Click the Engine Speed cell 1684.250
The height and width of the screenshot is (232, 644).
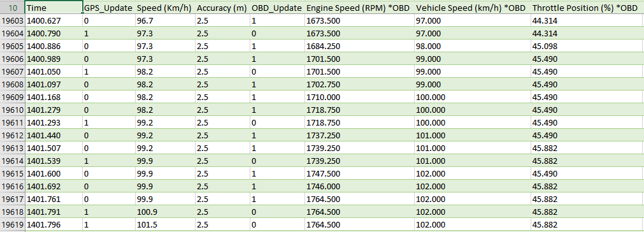pyautogui.click(x=359, y=47)
